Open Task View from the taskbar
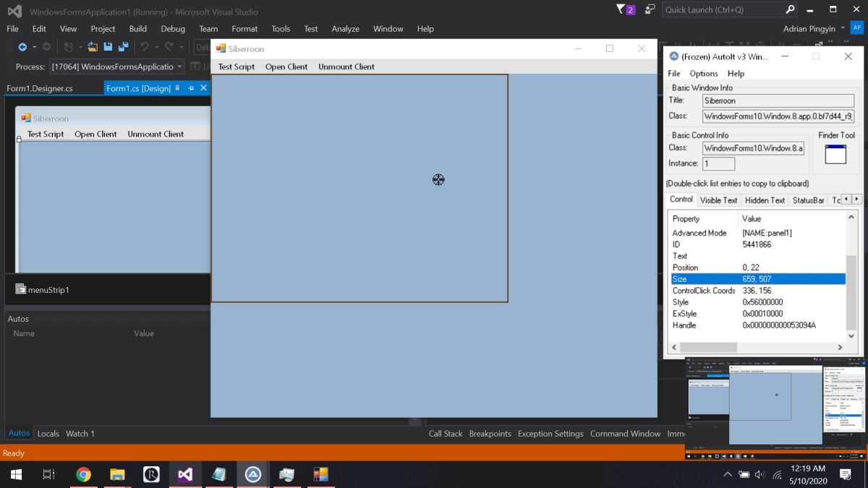Viewport: 868px width, 488px height. 49,474
